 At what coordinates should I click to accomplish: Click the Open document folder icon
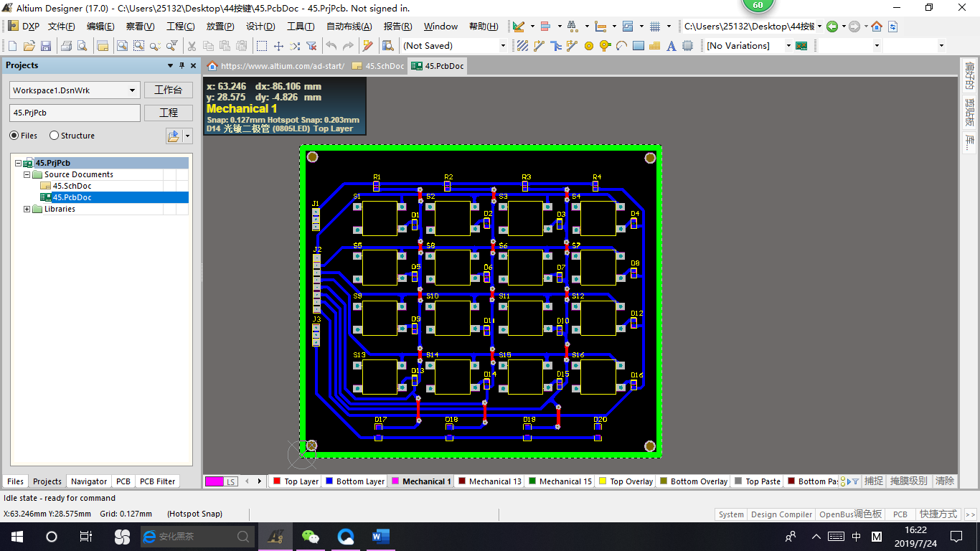pyautogui.click(x=29, y=46)
